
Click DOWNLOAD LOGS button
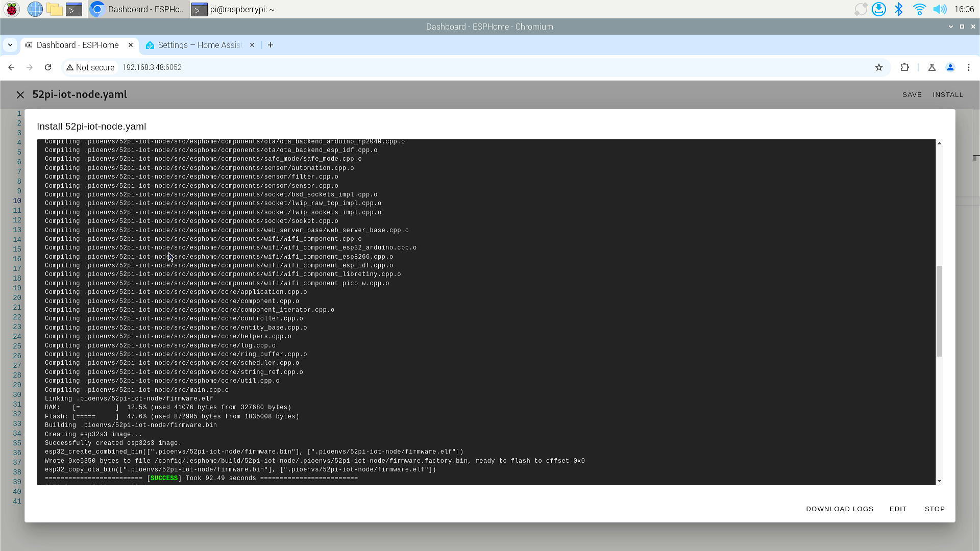tap(840, 509)
